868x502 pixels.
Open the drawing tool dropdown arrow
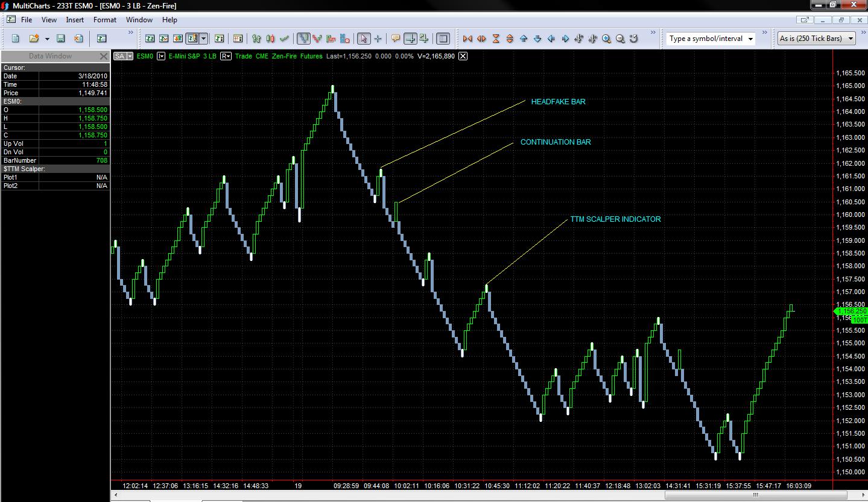point(204,39)
